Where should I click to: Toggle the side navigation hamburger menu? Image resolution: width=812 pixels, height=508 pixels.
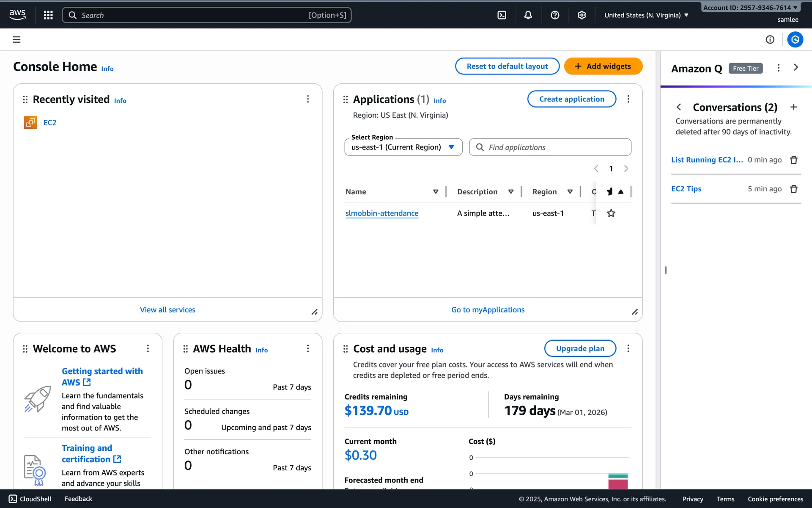16,39
